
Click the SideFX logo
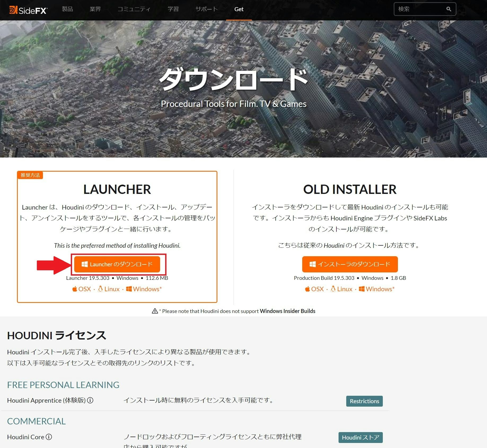28,9
